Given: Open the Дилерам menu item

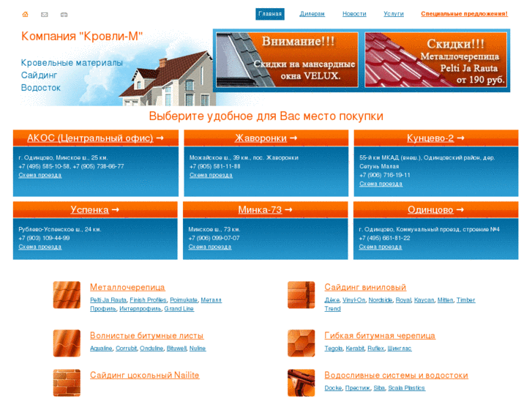Looking at the screenshot, I should pos(312,14).
